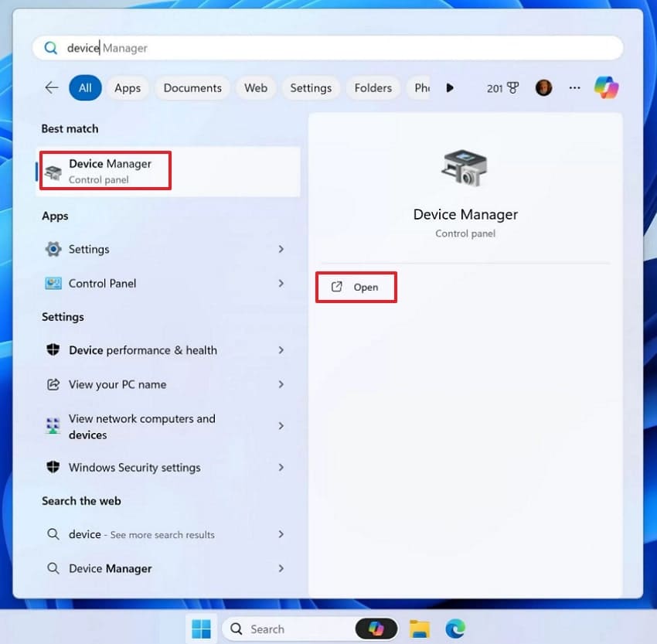Image resolution: width=657 pixels, height=644 pixels.
Task: Click the search magnifier icon in search box
Action: (51, 48)
